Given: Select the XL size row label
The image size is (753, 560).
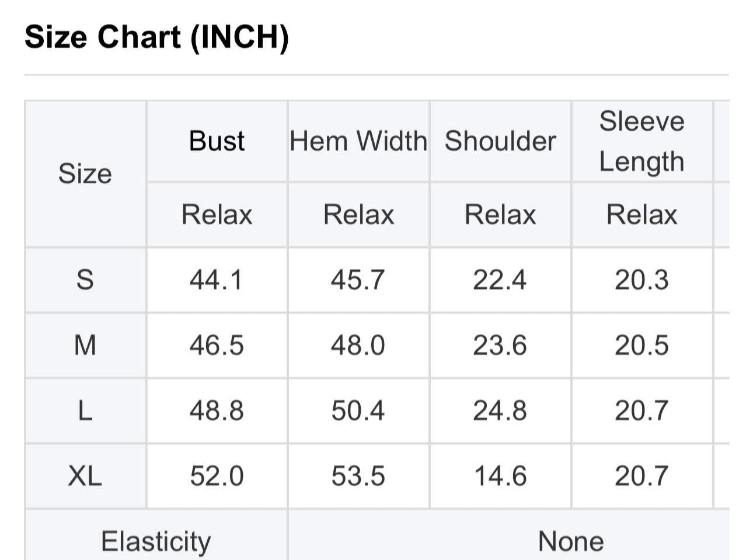Looking at the screenshot, I should click(85, 476).
